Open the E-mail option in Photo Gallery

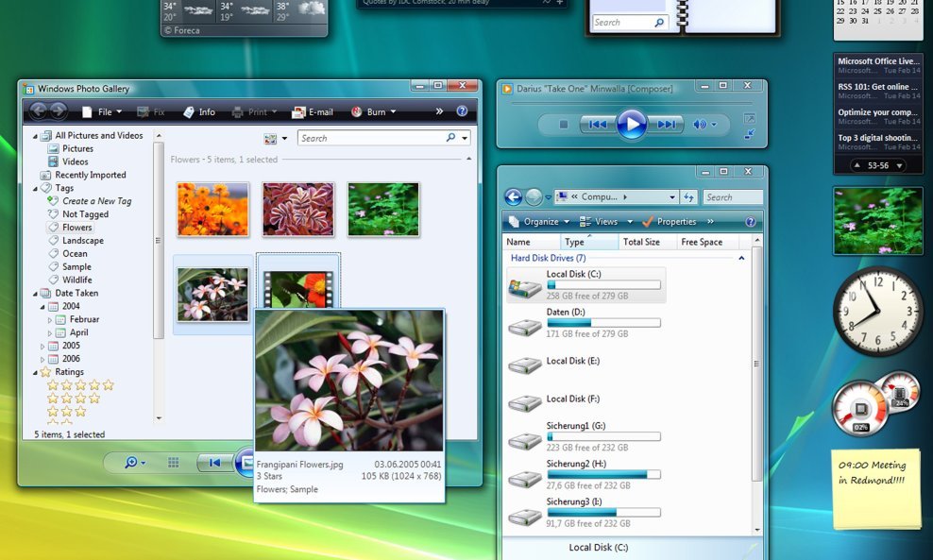(313, 111)
